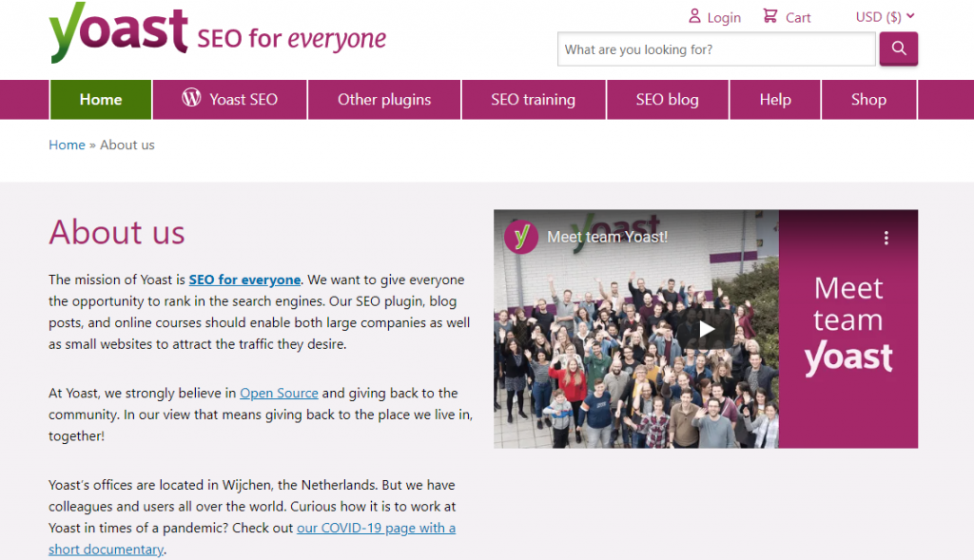The height and width of the screenshot is (560, 974).
Task: Open the Other plugins menu item
Action: click(x=384, y=99)
